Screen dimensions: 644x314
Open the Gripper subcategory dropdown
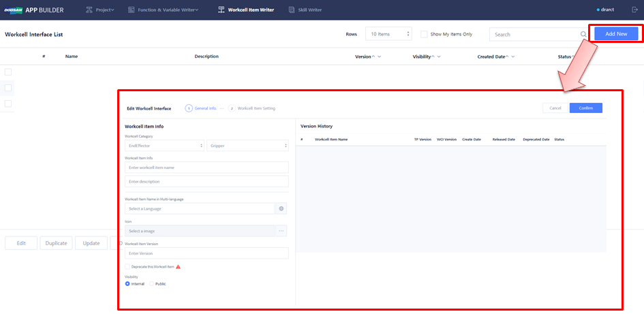(247, 146)
